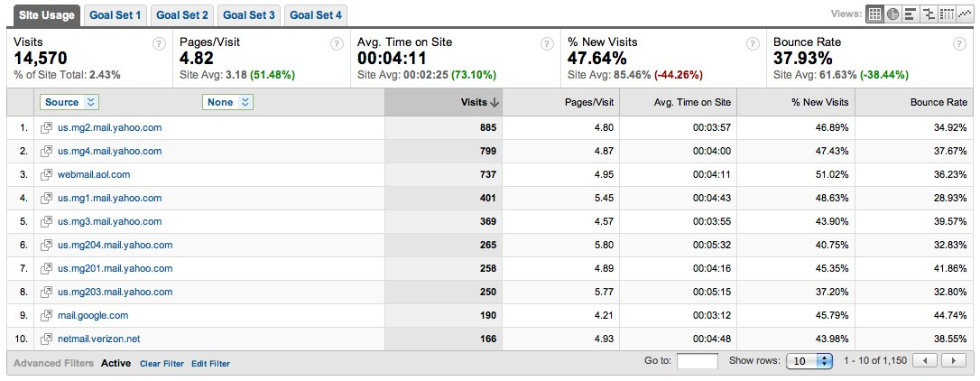Open the mail.google.com source link
Viewport: 980px width, 381px height.
pyautogui.click(x=93, y=316)
